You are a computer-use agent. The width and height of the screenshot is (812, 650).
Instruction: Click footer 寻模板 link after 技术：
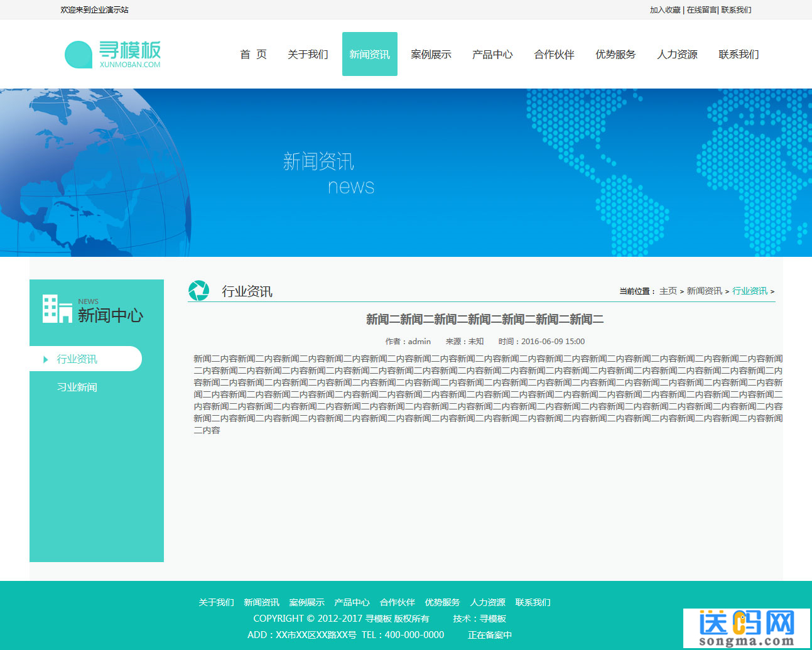493,619
